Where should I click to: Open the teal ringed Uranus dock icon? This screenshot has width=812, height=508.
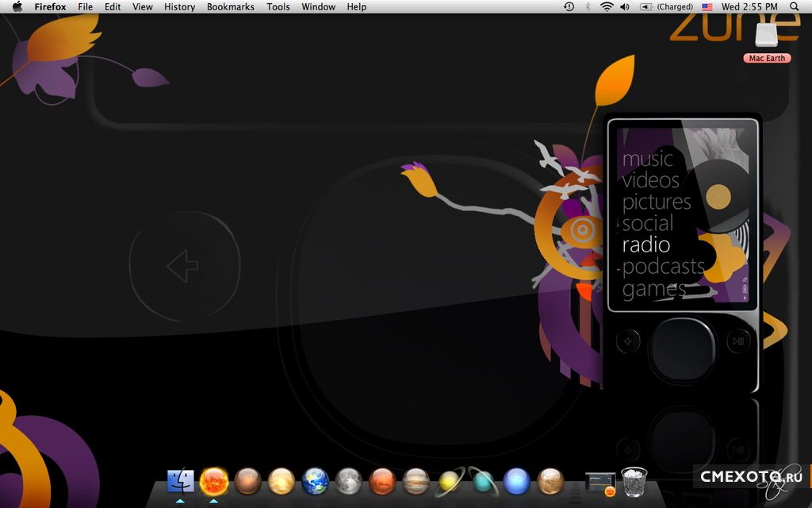pos(482,481)
